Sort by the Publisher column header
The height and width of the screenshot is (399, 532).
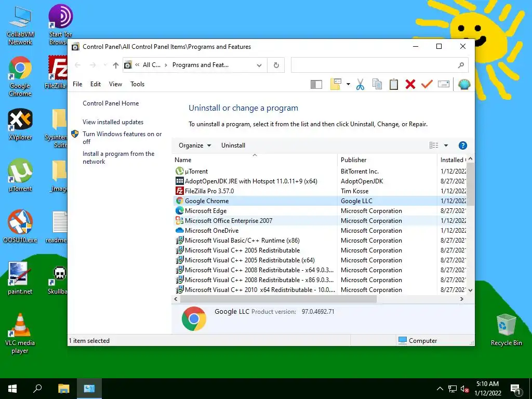coord(387,160)
